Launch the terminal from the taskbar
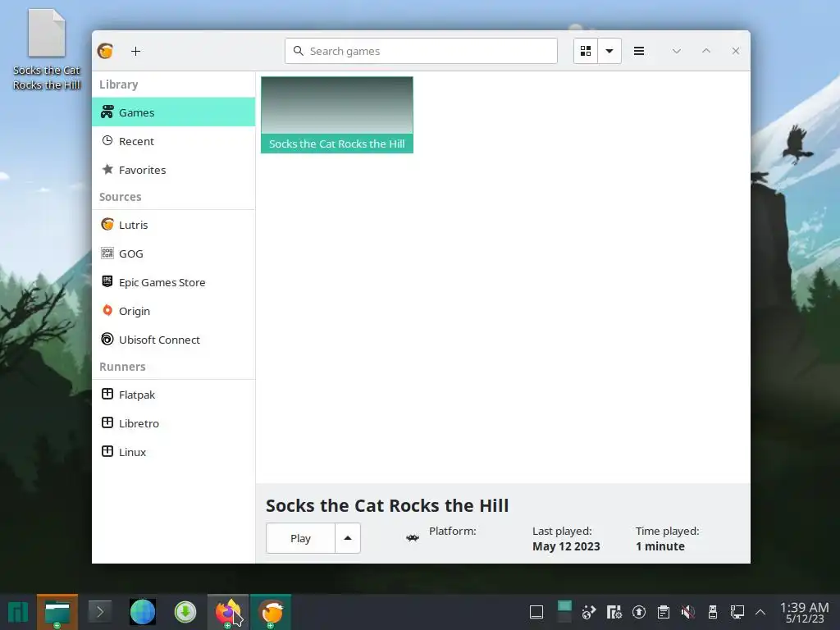840x630 pixels. point(99,612)
